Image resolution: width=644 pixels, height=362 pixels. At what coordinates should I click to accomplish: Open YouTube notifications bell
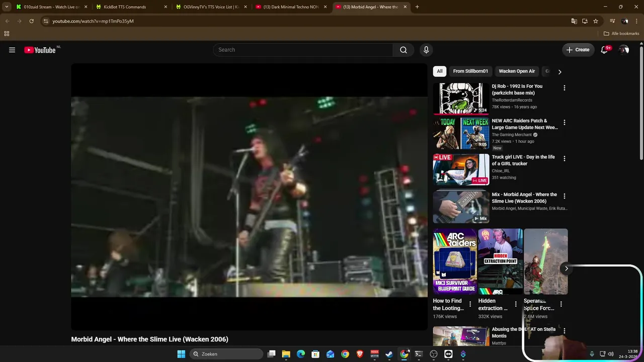click(605, 50)
